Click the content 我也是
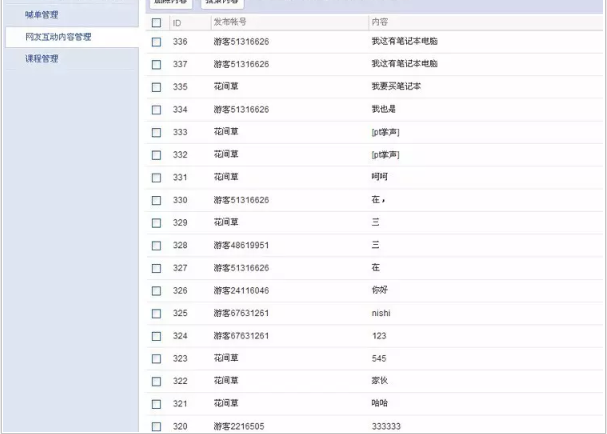 tap(384, 109)
